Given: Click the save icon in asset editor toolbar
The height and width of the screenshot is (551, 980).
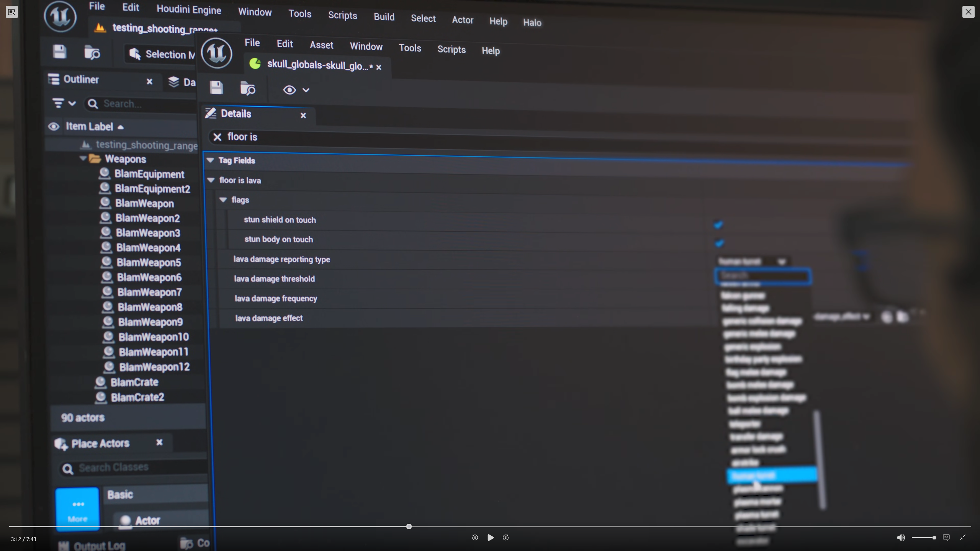Looking at the screenshot, I should tap(216, 88).
